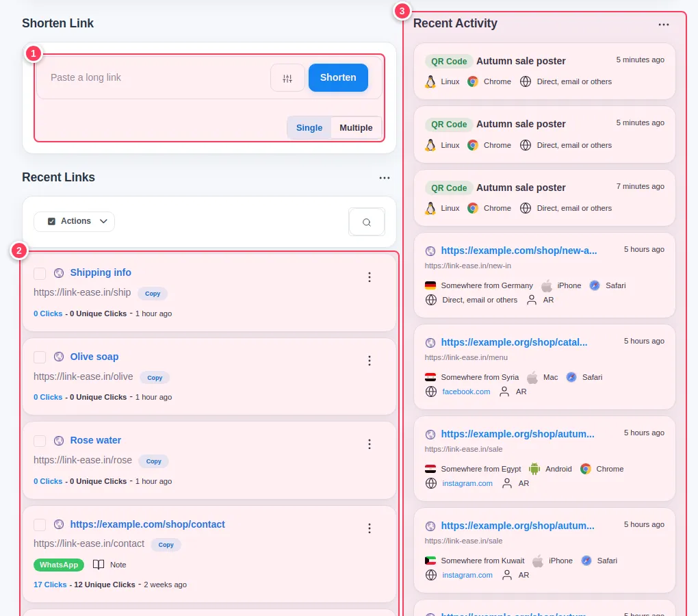Click the Note book icon on contact link
This screenshot has height=616, width=698.
[x=99, y=565]
